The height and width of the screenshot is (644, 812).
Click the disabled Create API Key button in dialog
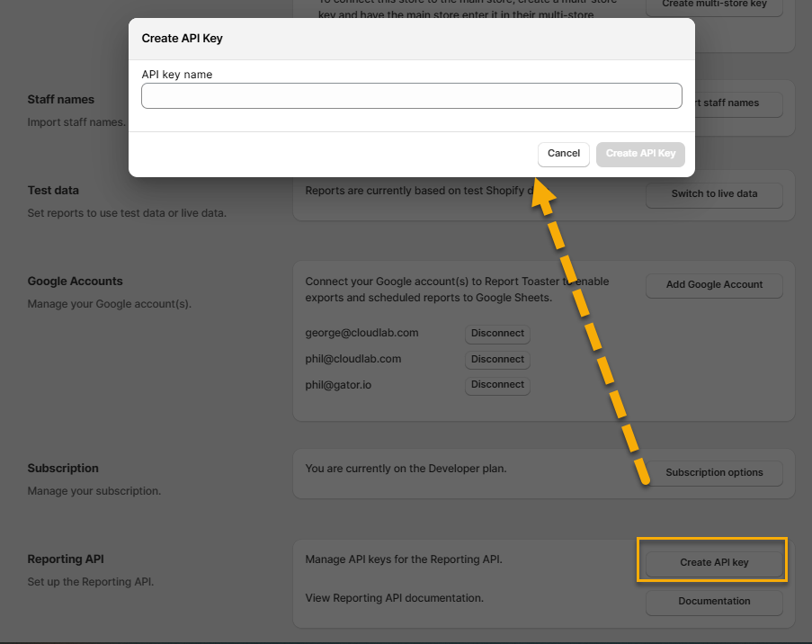click(x=640, y=154)
